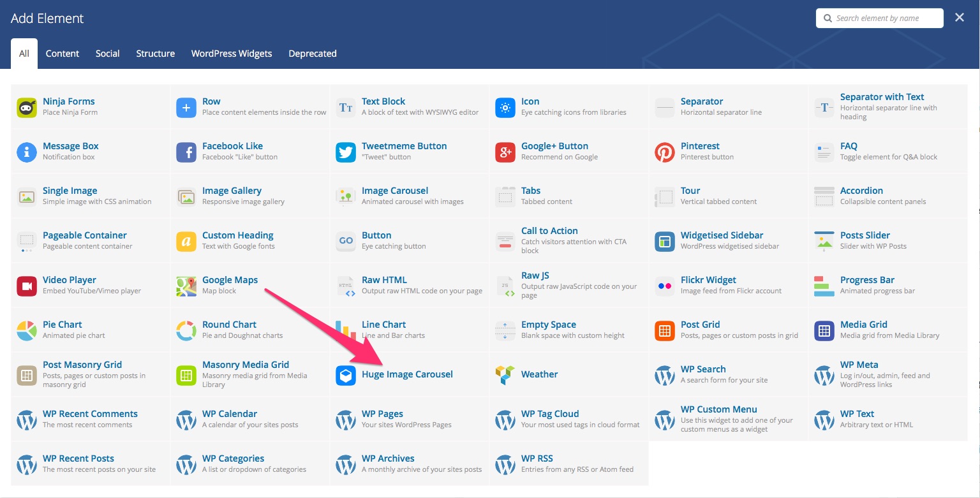Add the Image Carousel element
Viewport: 980px width, 498px height.
[x=410, y=196]
